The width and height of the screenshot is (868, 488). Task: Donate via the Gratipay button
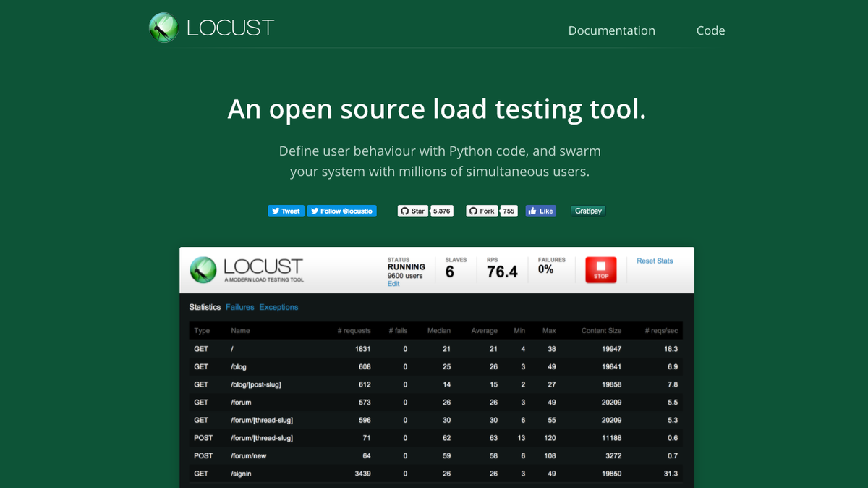(x=588, y=211)
